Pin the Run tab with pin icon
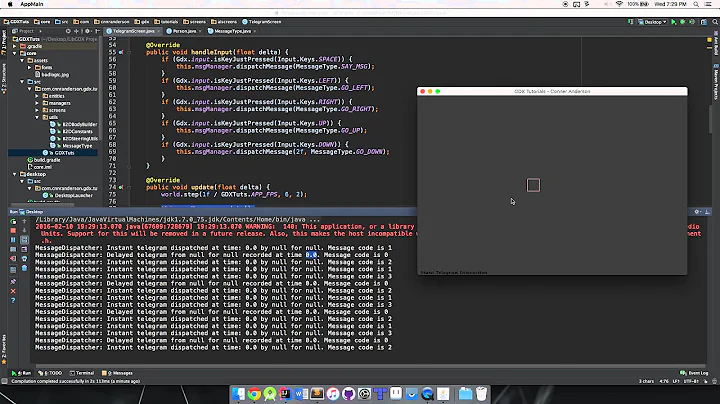 click(13, 281)
